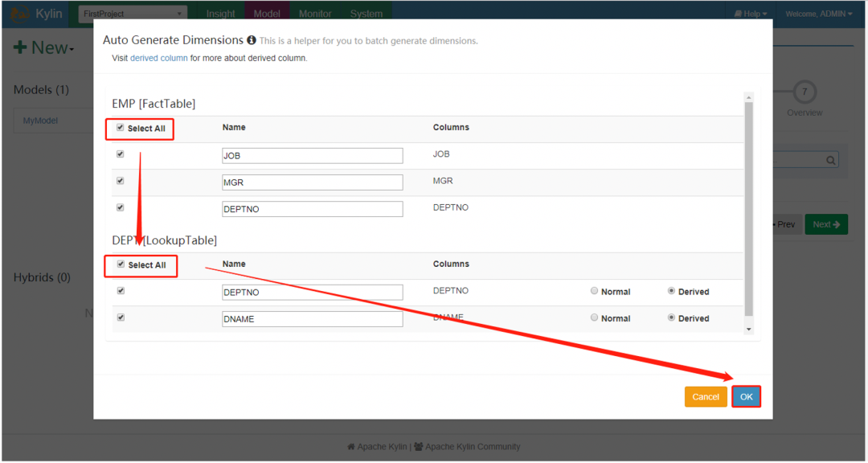The width and height of the screenshot is (868, 463).
Task: Open MyModel in the models list
Action: click(x=40, y=121)
